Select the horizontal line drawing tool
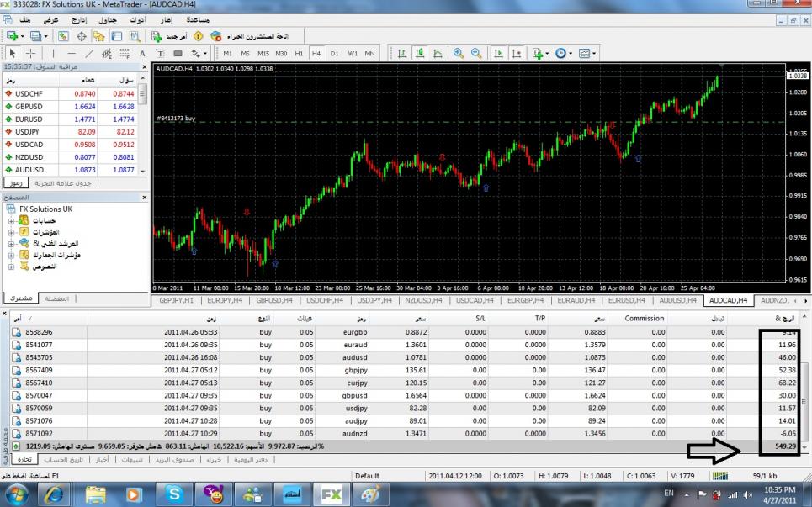This screenshot has height=507, width=812. tap(71, 53)
